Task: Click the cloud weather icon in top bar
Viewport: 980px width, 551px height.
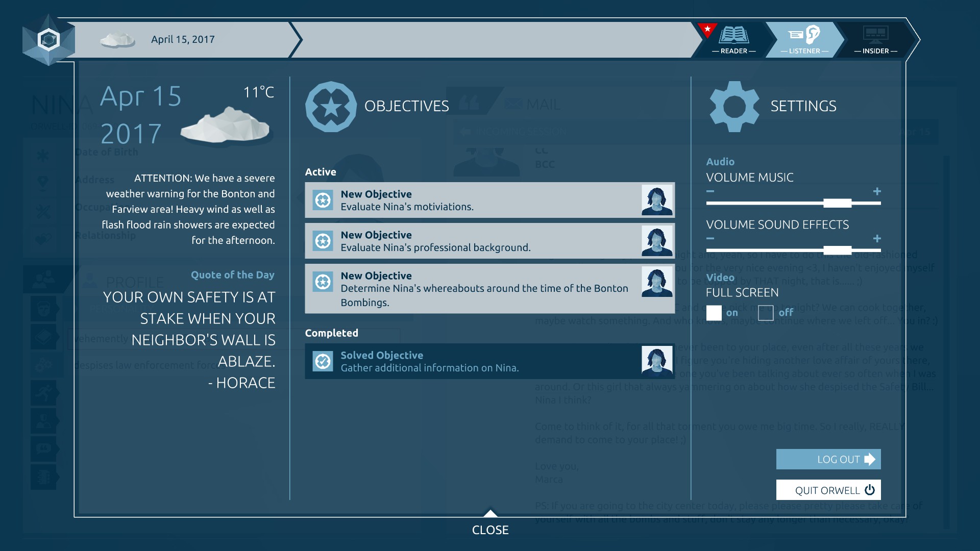Action: coord(117,40)
